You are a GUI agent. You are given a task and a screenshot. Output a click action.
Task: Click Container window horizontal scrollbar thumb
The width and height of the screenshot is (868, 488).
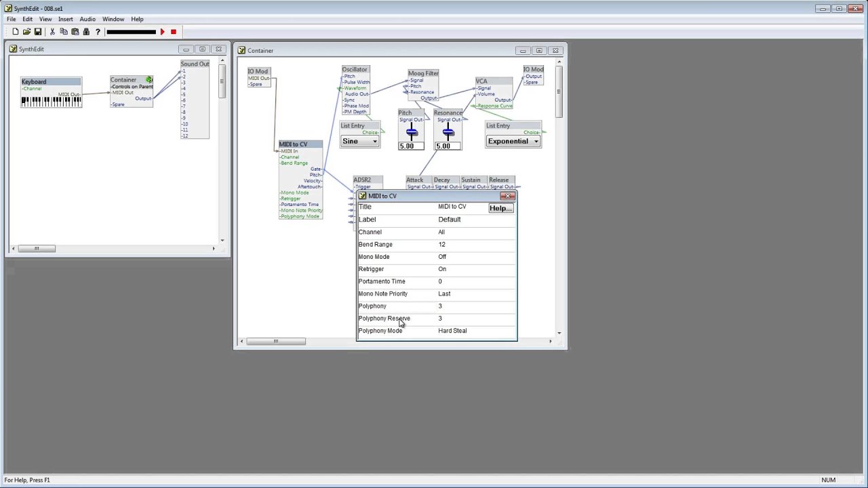point(275,341)
